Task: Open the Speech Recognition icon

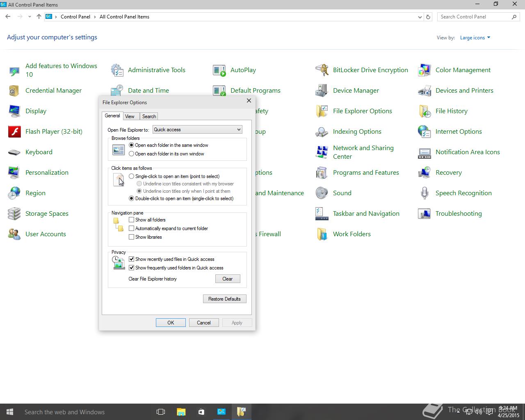Action: click(425, 193)
